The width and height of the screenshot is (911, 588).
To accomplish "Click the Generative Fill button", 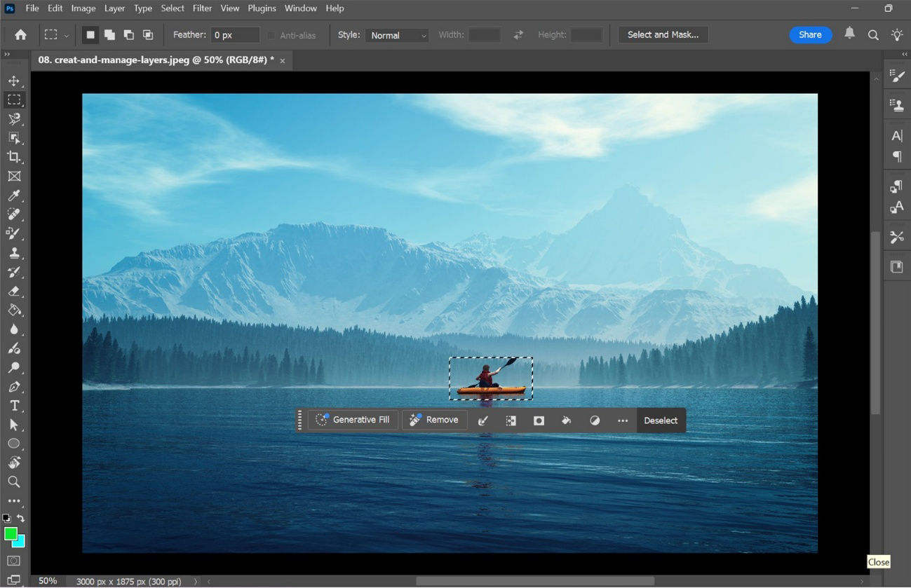I will pyautogui.click(x=353, y=419).
